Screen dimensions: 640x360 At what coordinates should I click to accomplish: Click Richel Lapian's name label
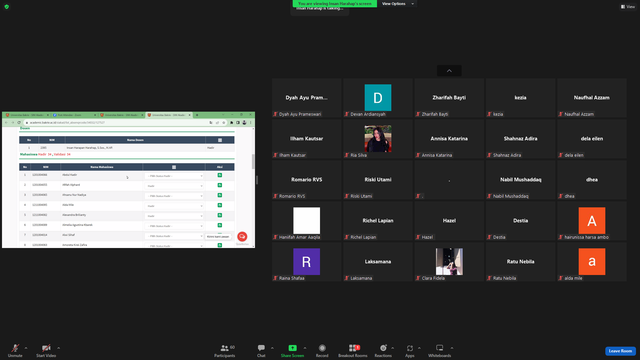coord(363,237)
